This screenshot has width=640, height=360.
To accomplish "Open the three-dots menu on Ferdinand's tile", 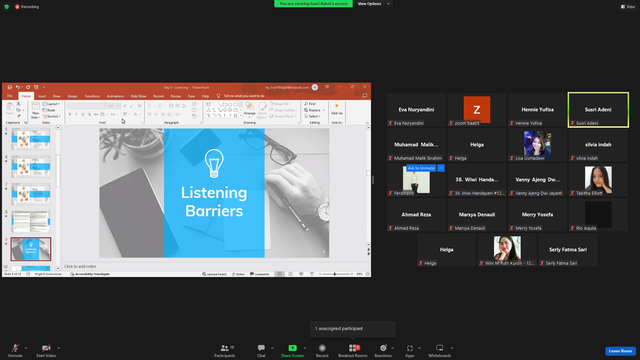I will coord(441,168).
